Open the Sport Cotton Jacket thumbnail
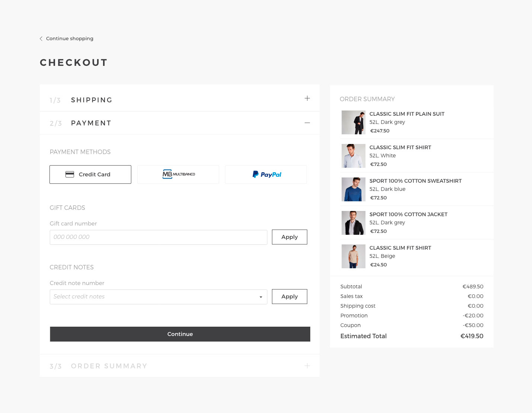 coord(353,223)
